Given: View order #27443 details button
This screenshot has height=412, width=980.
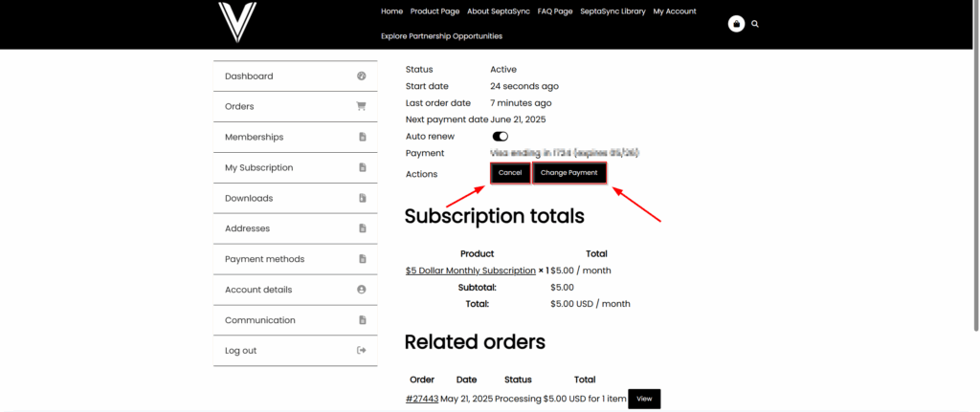Looking at the screenshot, I should pos(644,400).
